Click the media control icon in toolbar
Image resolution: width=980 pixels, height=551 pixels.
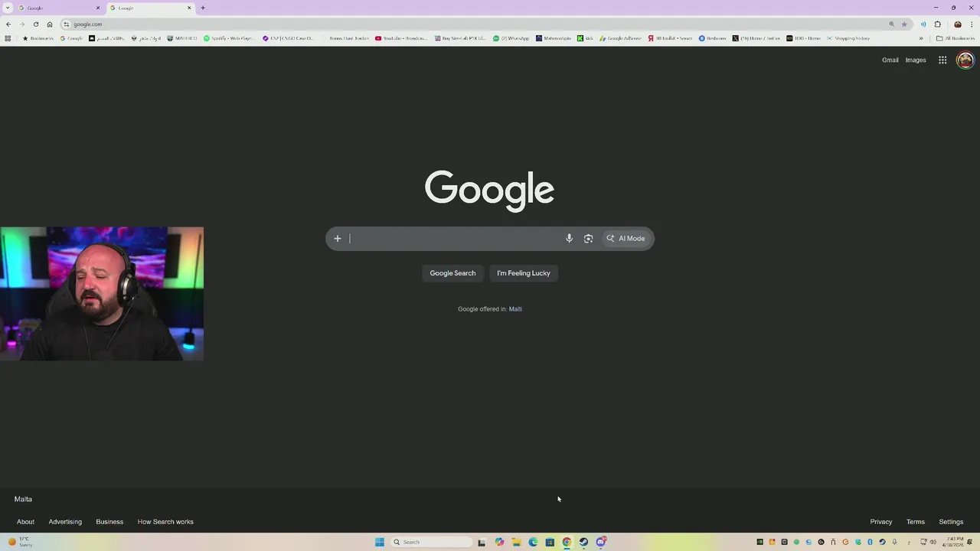tap(923, 24)
